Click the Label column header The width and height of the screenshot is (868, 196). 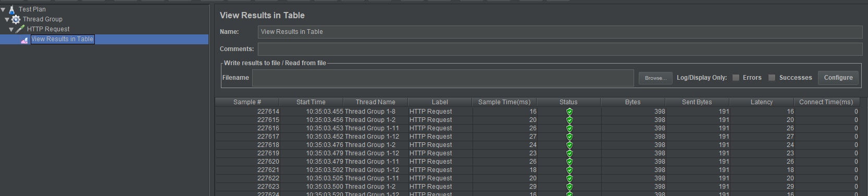440,102
